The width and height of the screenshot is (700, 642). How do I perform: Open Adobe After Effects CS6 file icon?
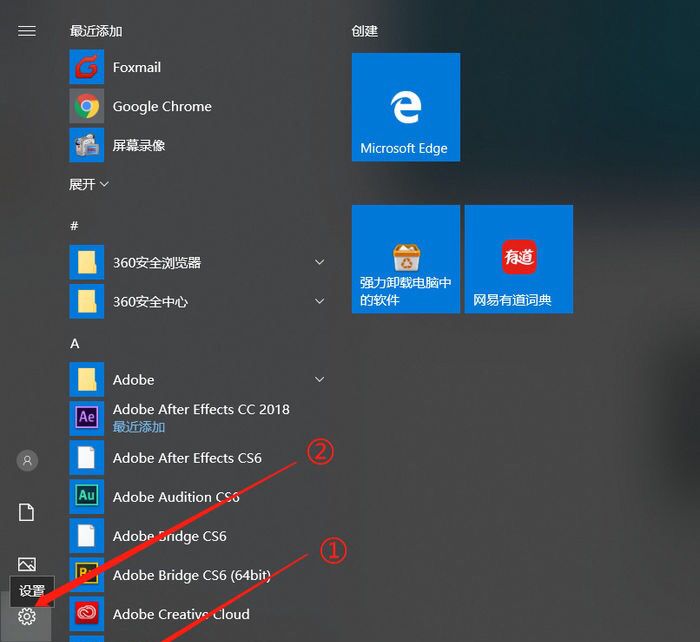[87, 458]
